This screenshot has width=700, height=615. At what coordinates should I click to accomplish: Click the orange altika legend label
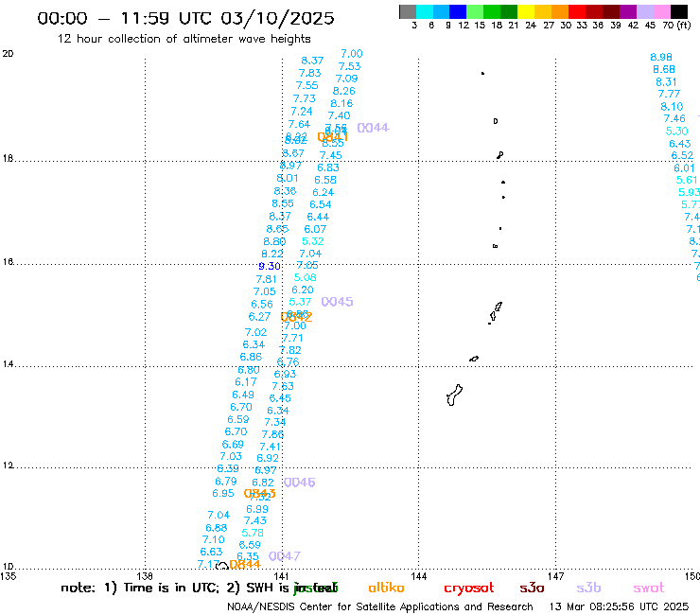[386, 588]
